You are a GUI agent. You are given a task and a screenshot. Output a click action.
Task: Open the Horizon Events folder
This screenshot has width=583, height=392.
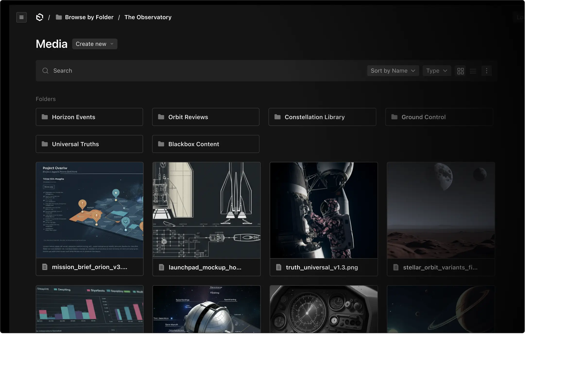(89, 117)
